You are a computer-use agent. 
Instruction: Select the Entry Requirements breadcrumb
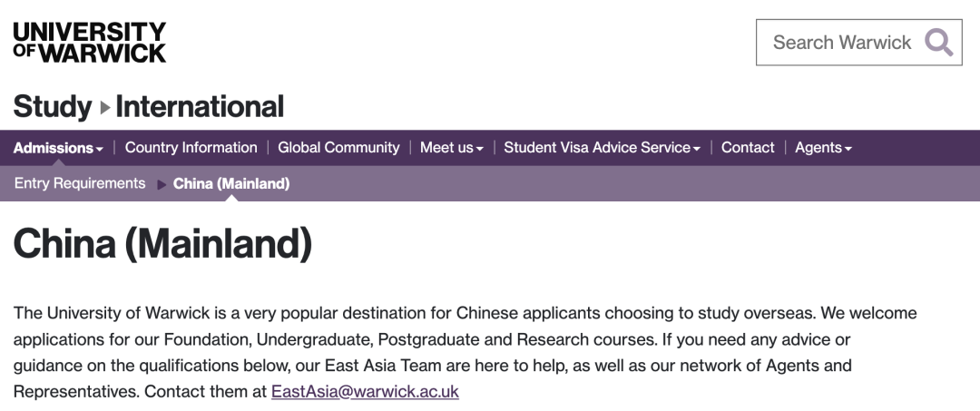[x=80, y=183]
